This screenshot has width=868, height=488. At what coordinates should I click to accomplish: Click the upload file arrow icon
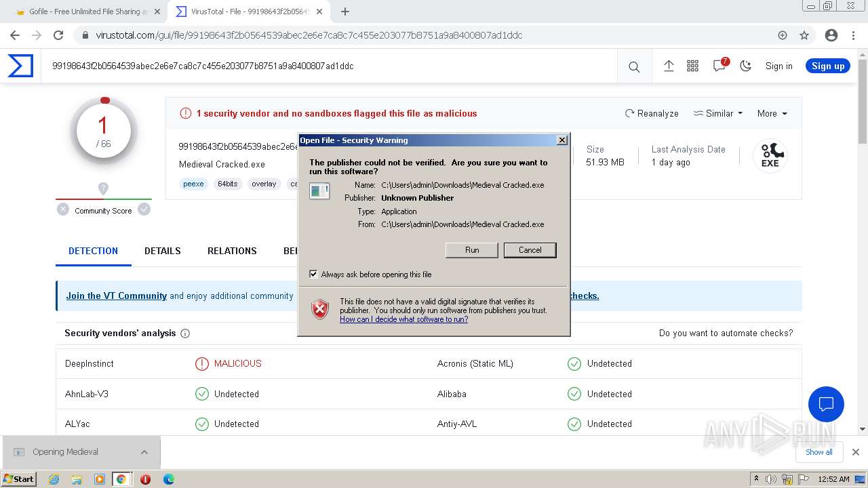point(669,66)
